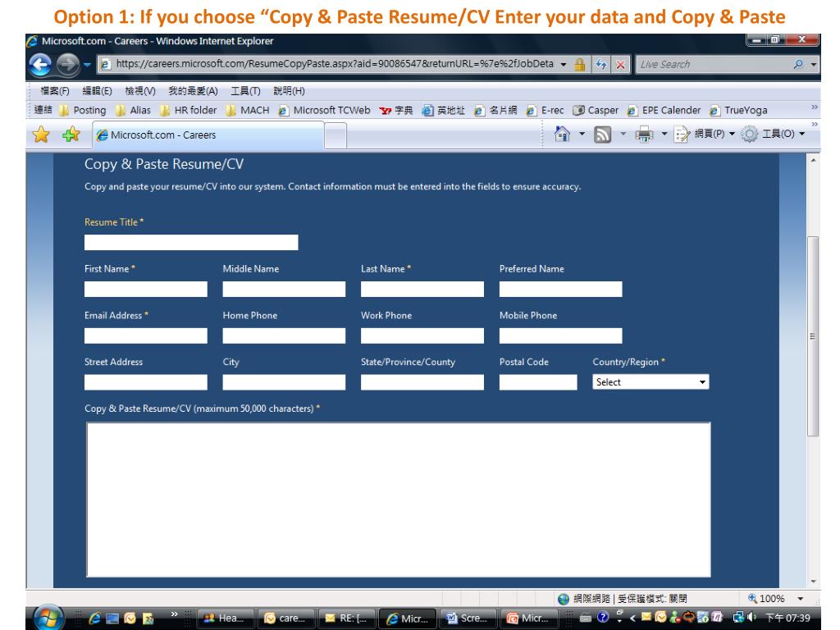This screenshot has width=840, height=630.
Task: Open a new blank tab
Action: (x=336, y=135)
